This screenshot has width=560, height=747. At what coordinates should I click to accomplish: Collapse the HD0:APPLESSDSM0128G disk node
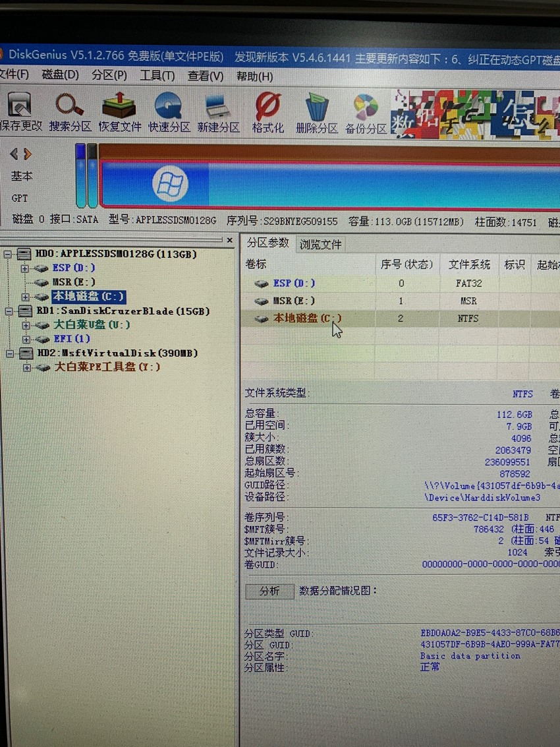click(x=8, y=254)
